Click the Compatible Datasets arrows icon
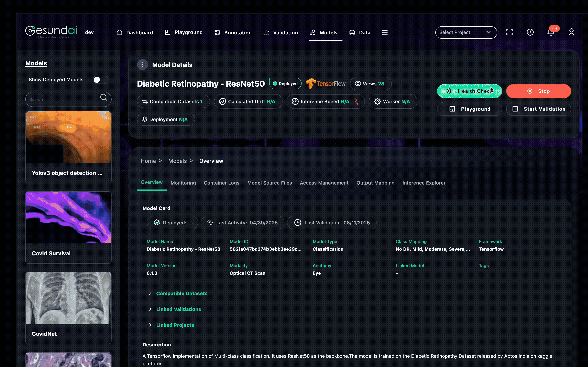Image resolution: width=588 pixels, height=367 pixels. pos(145,102)
